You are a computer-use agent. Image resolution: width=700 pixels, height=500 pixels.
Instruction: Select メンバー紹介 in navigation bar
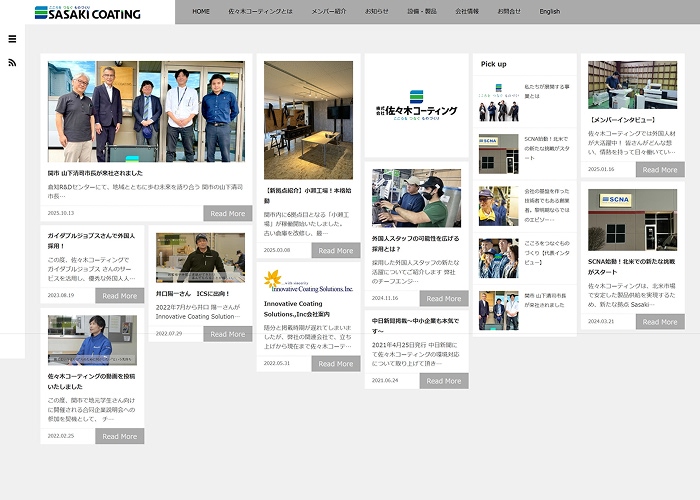[329, 12]
